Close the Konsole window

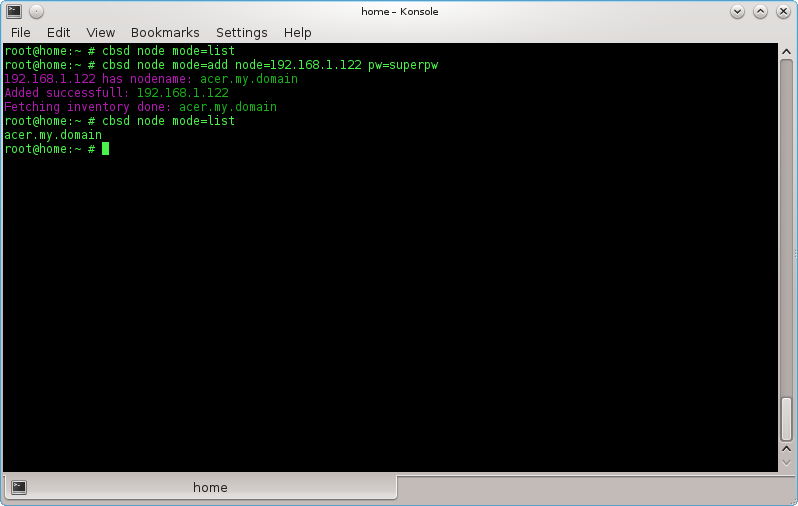click(x=783, y=11)
